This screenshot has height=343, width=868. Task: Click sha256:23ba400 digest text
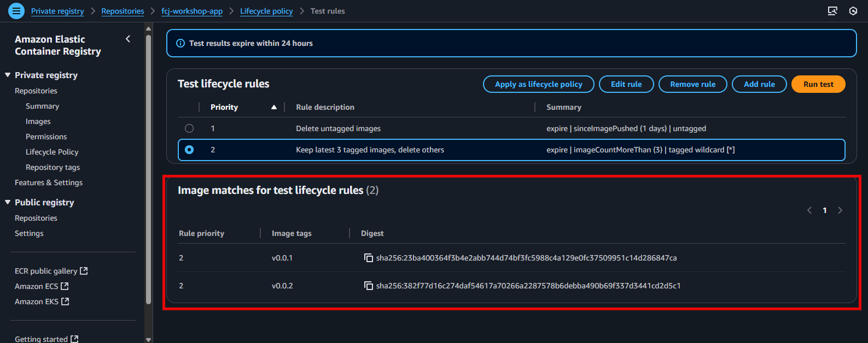[x=526, y=258]
